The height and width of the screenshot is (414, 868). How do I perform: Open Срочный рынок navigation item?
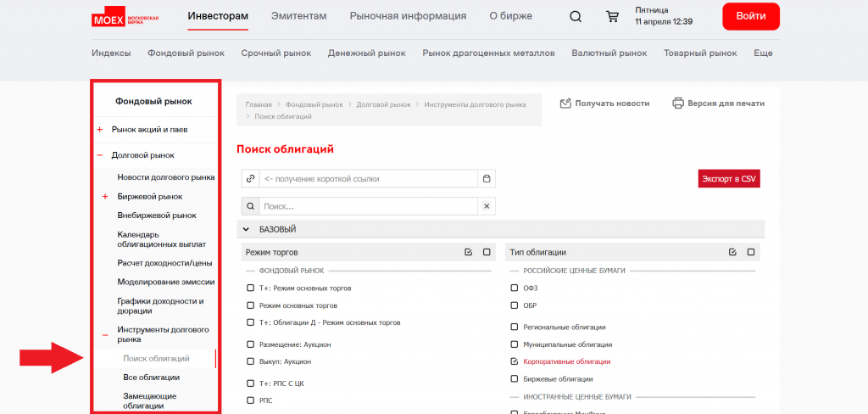275,53
